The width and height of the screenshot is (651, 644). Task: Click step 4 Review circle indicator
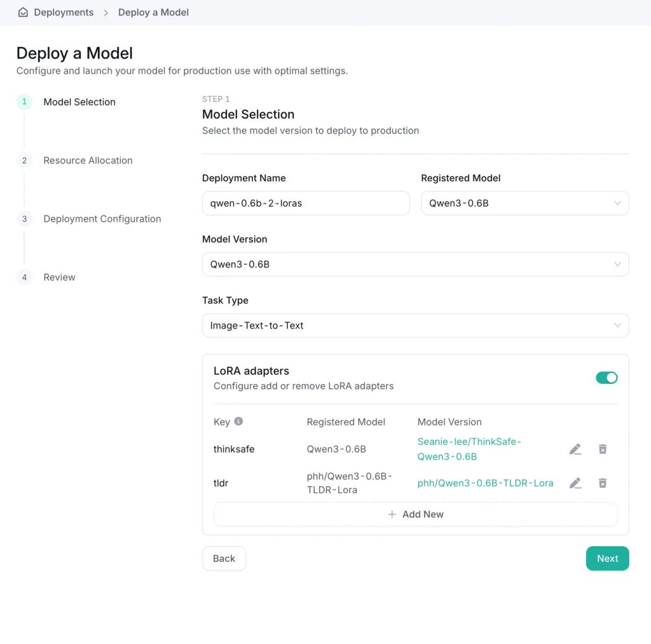[24, 277]
